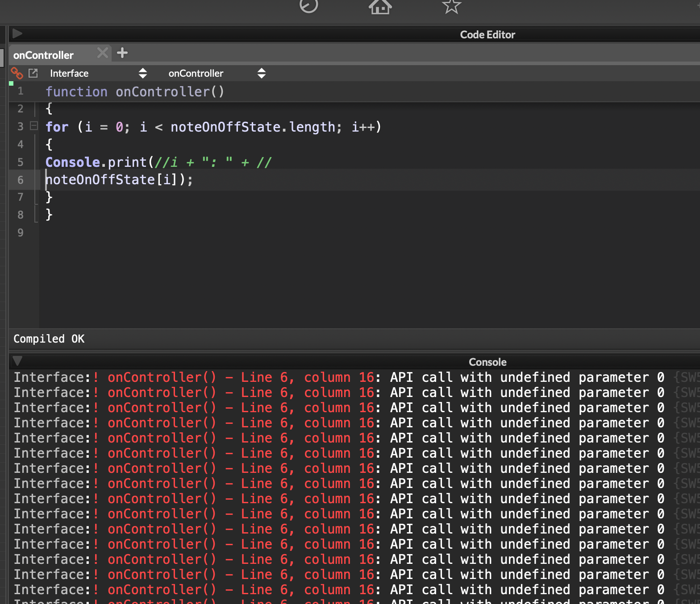Click the function onController() code line
This screenshot has width=700, height=604.
pyautogui.click(x=135, y=91)
